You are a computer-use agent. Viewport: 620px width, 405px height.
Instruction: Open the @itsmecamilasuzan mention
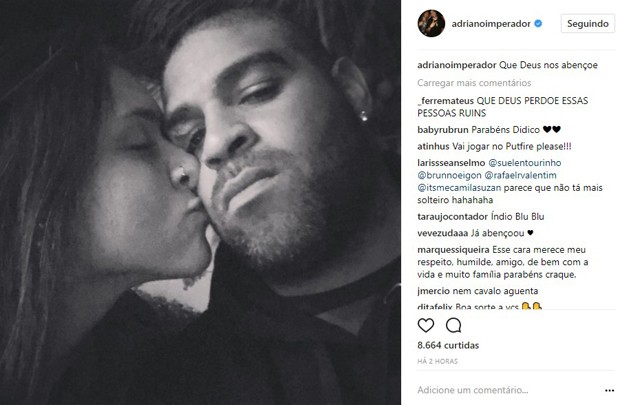point(459,188)
